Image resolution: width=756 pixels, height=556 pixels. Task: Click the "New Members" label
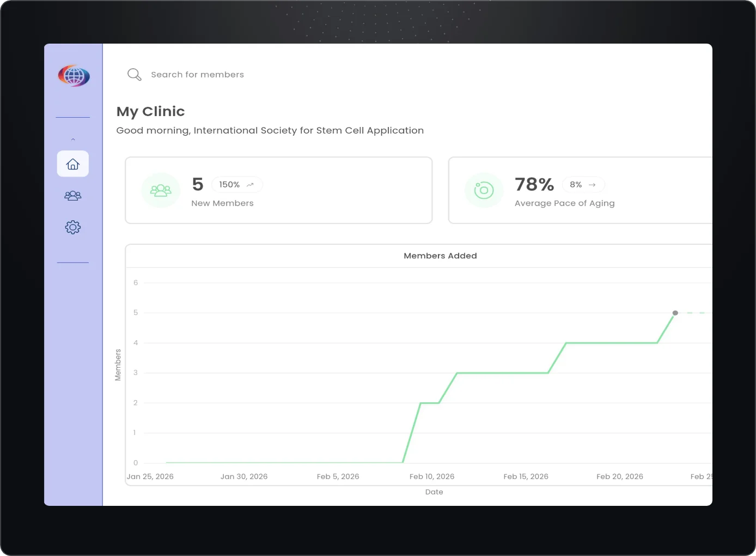pyautogui.click(x=222, y=203)
